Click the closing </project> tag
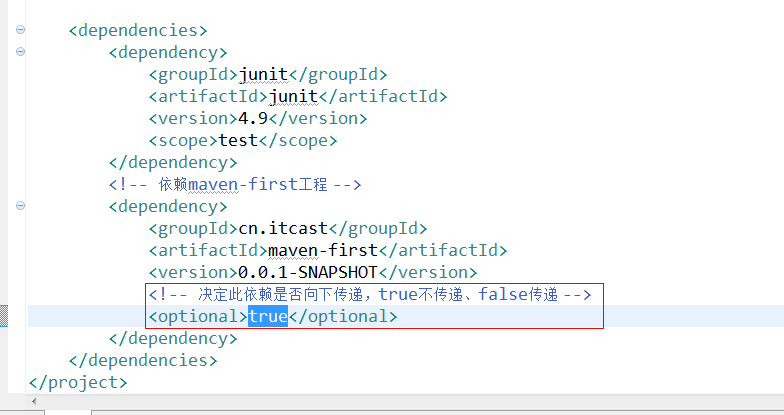 point(78,382)
